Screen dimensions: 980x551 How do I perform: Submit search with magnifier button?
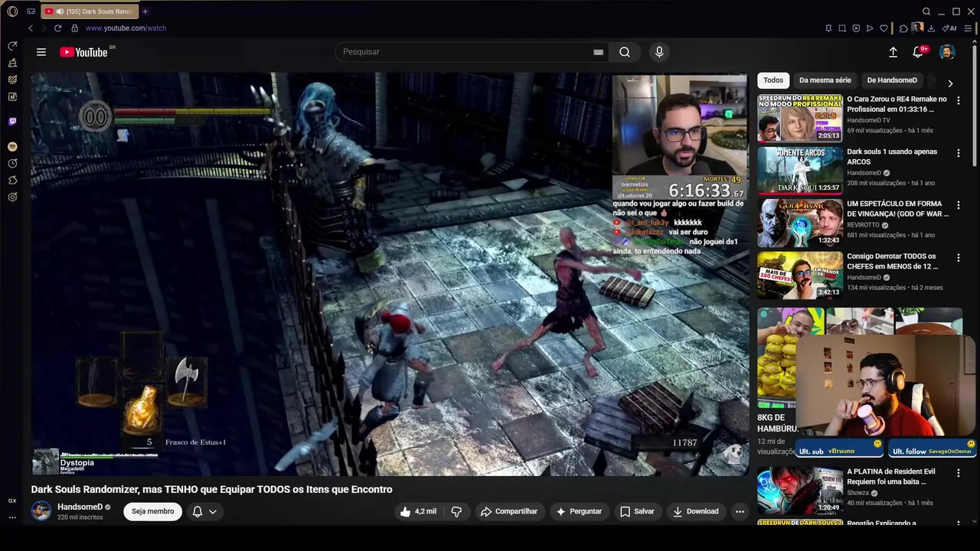point(625,52)
